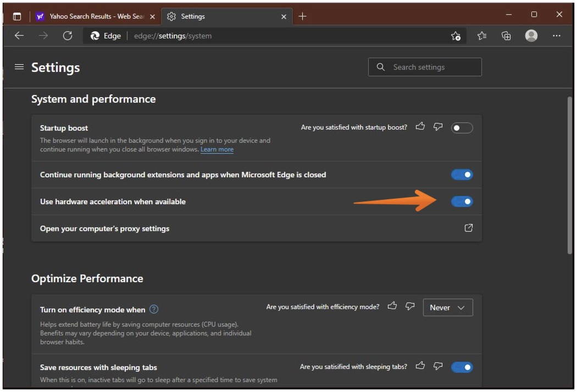The image size is (577, 392).
Task: Open the efficiency mode Never dropdown
Action: (448, 307)
